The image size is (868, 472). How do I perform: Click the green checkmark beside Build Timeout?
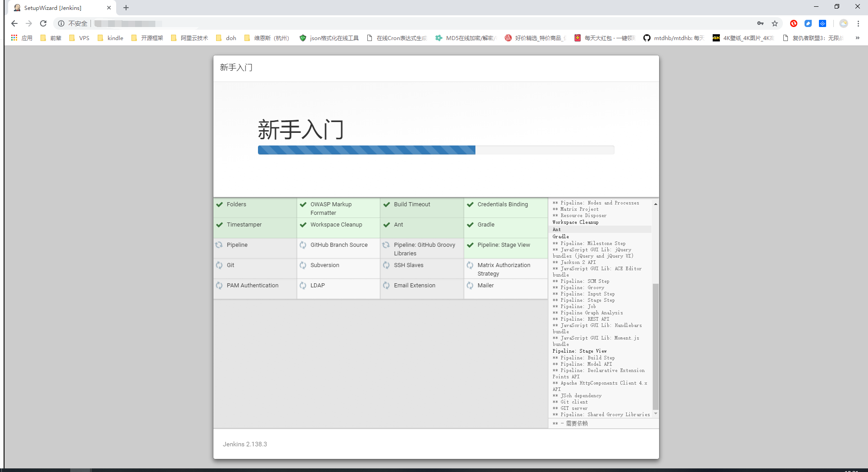(x=386, y=204)
